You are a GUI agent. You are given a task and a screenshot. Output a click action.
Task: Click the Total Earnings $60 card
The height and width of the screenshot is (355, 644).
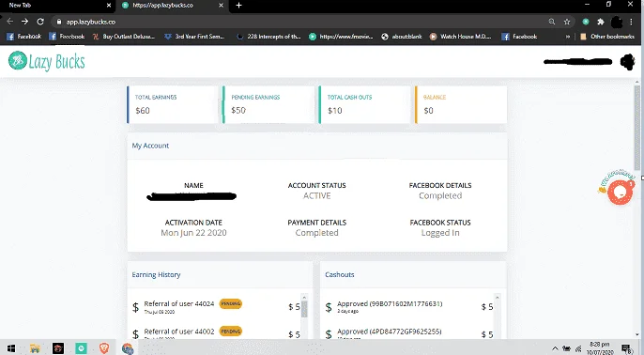tap(172, 104)
